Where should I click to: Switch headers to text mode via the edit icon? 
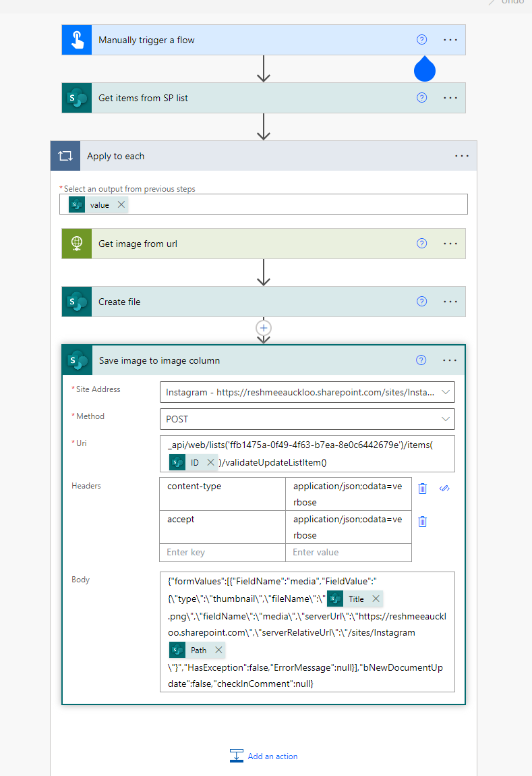click(x=444, y=488)
